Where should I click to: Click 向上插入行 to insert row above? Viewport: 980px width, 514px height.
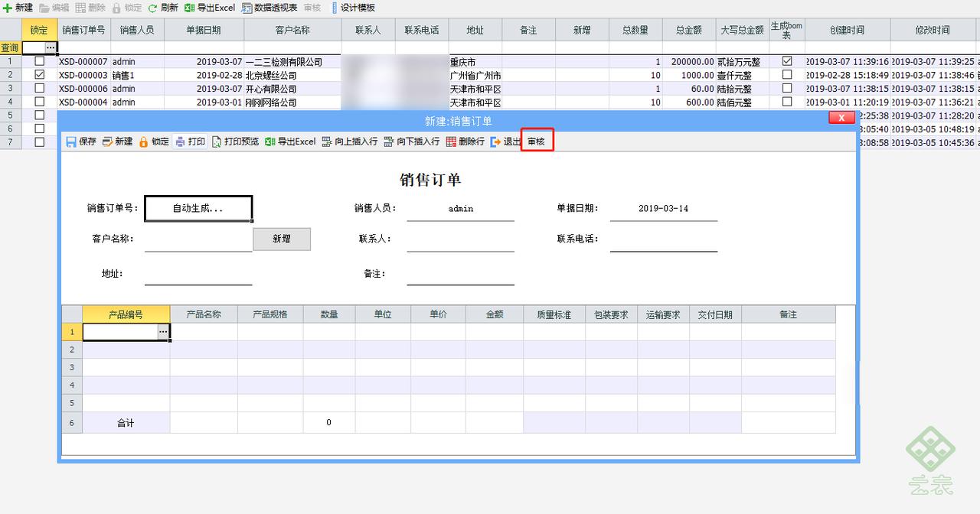click(350, 142)
